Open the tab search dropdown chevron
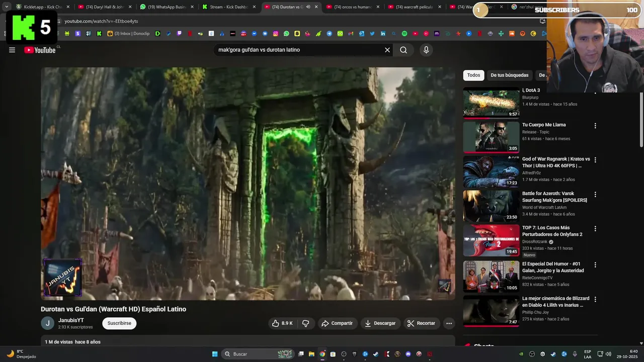 click(7, 7)
